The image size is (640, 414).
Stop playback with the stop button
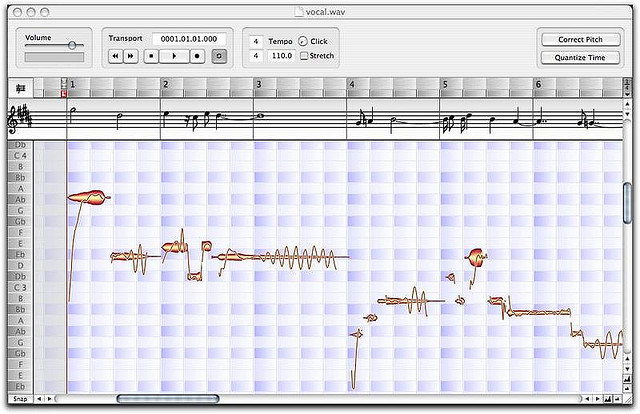coord(151,56)
